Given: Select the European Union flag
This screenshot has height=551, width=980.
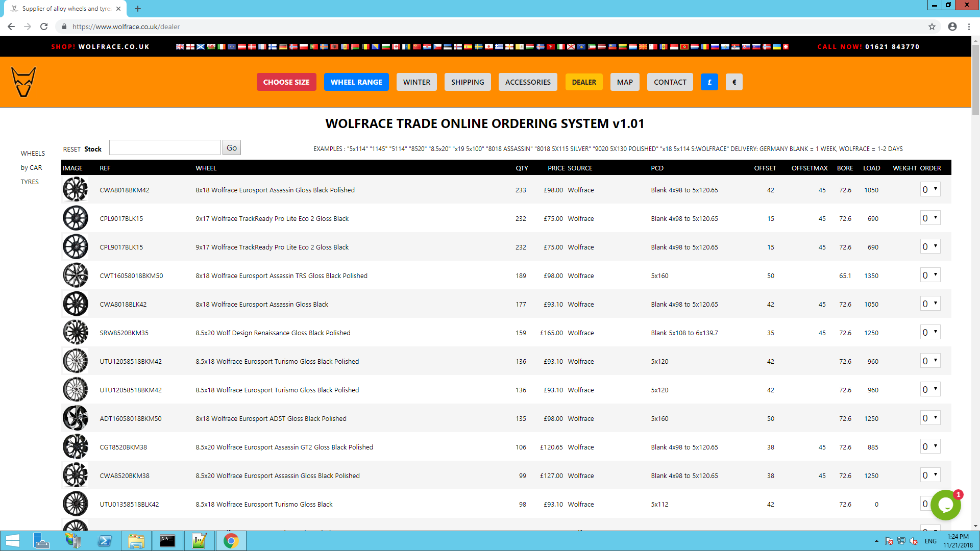Looking at the screenshot, I should (x=232, y=46).
